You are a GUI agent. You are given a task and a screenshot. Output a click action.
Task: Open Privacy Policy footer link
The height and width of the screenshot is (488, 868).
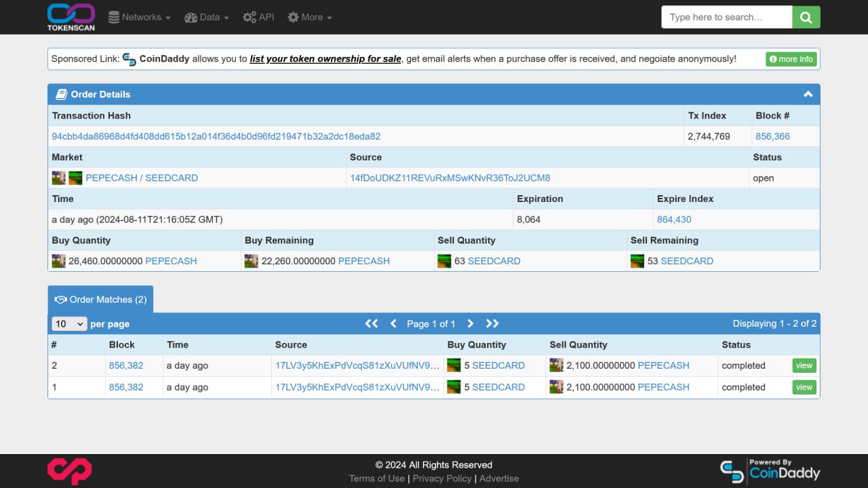coord(442,479)
